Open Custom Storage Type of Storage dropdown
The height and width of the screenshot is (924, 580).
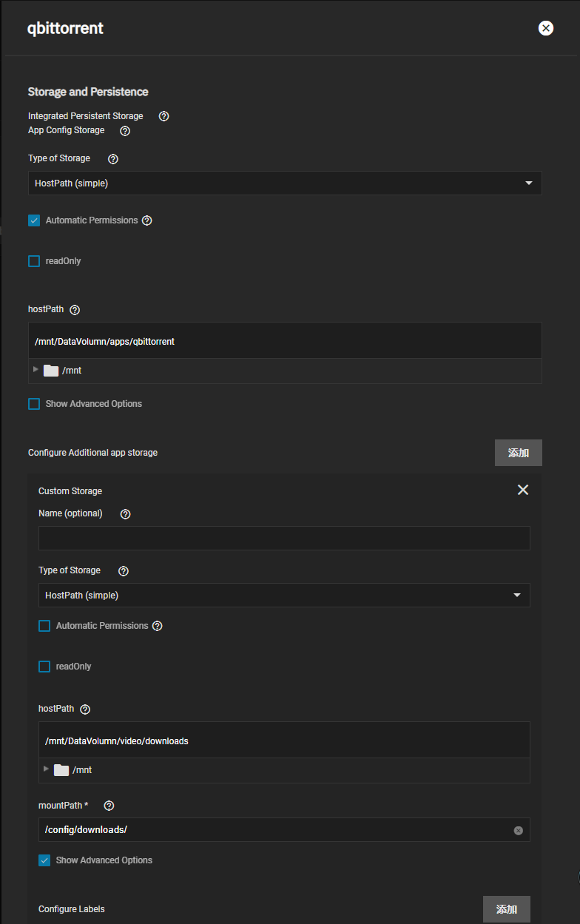point(284,596)
